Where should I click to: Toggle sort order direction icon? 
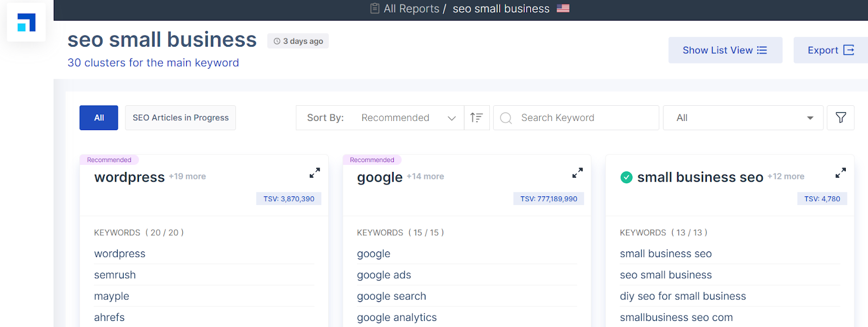pyautogui.click(x=476, y=118)
